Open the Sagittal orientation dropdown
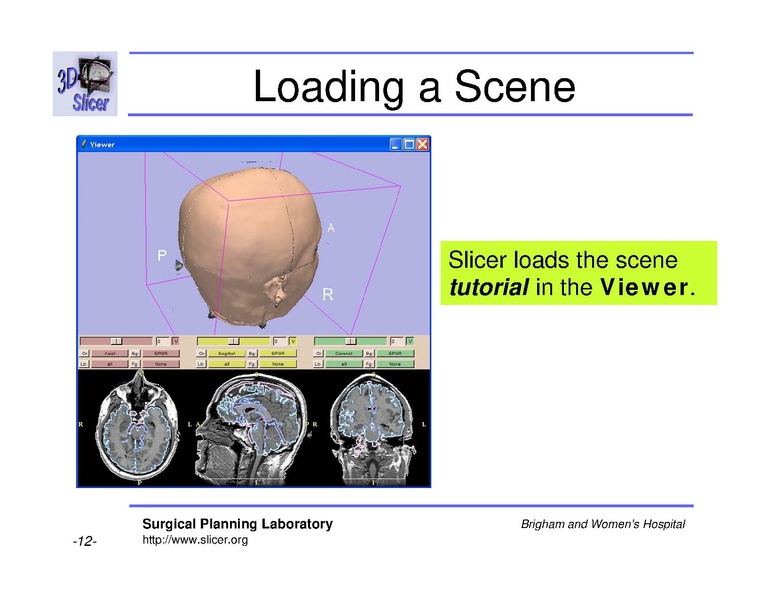This screenshot has height=600, width=776. click(227, 353)
